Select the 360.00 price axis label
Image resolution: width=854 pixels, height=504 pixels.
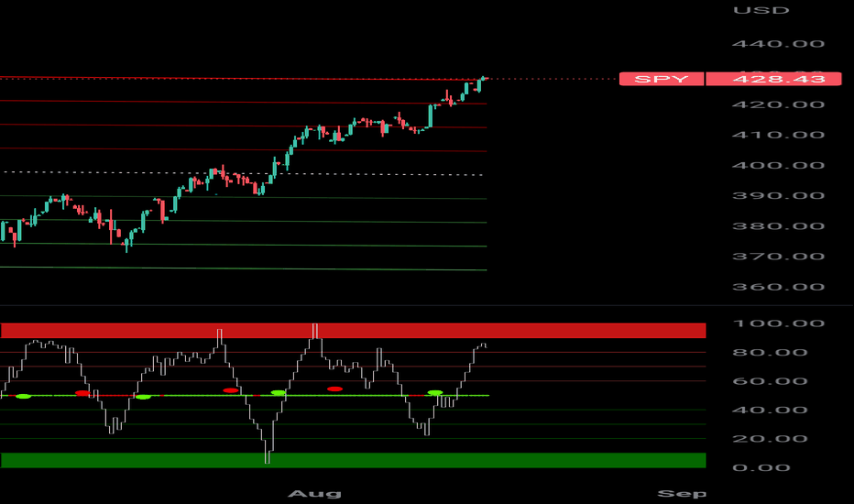(778, 287)
